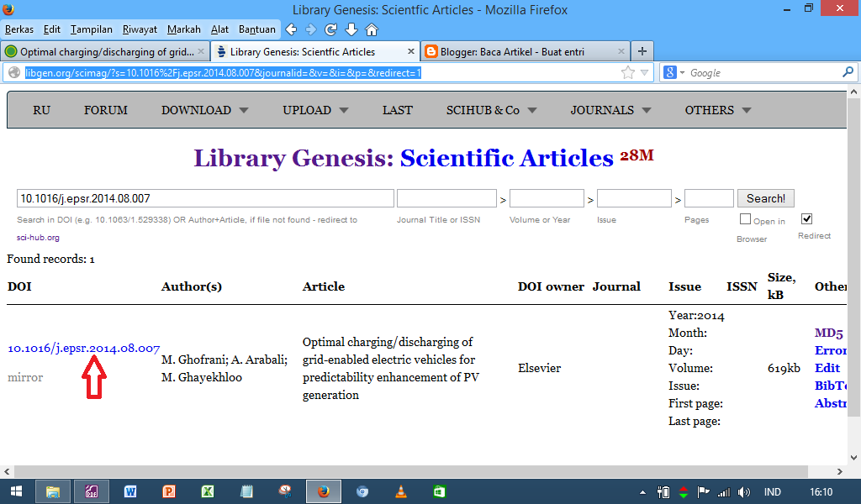Screen dimensions: 861x504
Task: Click the download arrow toolbar icon
Action: tap(351, 29)
